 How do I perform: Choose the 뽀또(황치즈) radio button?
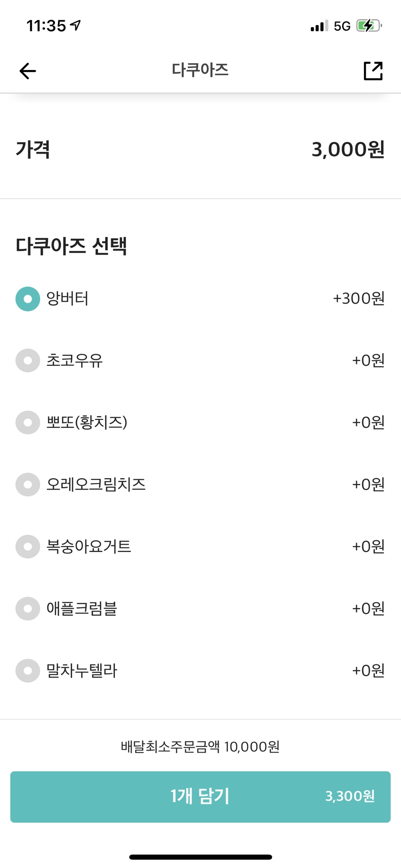pos(28,422)
